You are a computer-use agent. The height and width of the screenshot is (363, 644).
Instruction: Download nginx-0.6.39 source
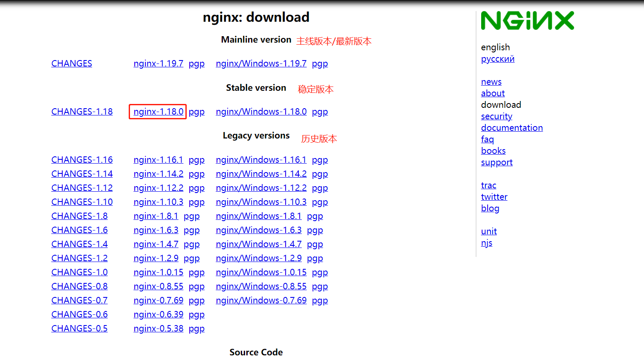[159, 314]
